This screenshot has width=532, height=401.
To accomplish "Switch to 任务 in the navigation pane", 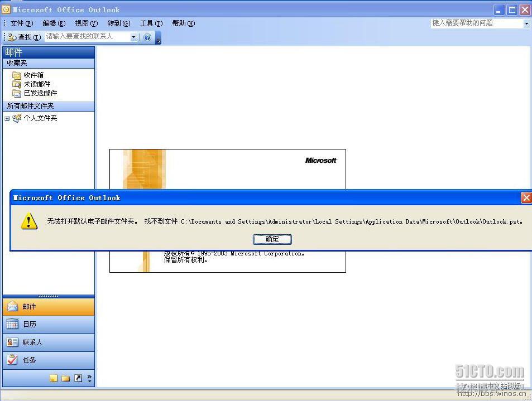I will pos(49,360).
